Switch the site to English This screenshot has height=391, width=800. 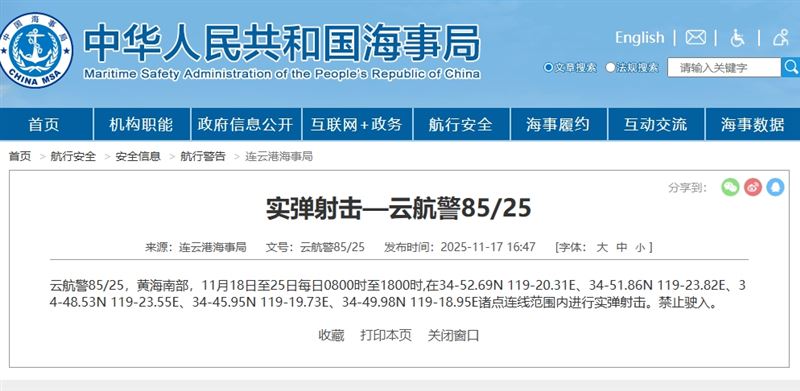(x=639, y=38)
